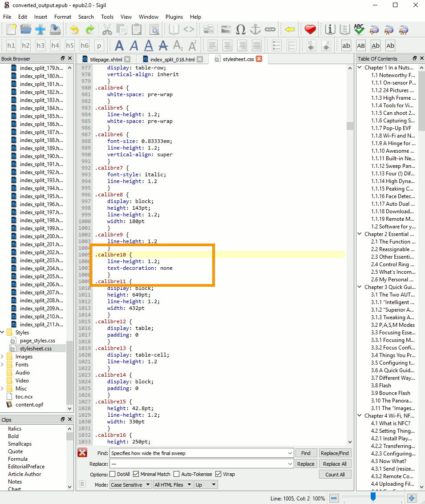Uncheck the Minimal Match option
The image size is (425, 504).
[136, 474]
